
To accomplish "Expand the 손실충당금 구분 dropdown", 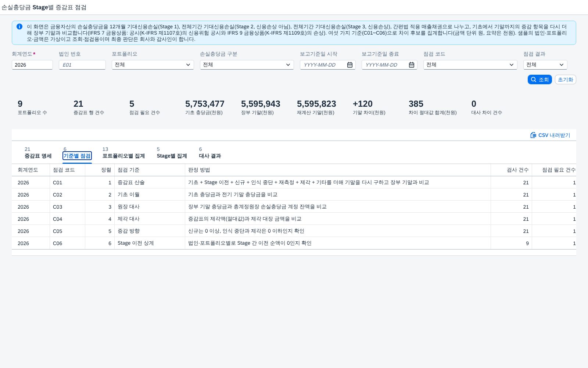I will pyautogui.click(x=288, y=65).
